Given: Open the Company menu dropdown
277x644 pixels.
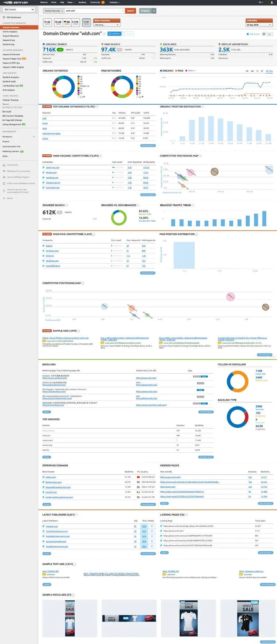Looking at the screenshot, I should coord(114,2).
